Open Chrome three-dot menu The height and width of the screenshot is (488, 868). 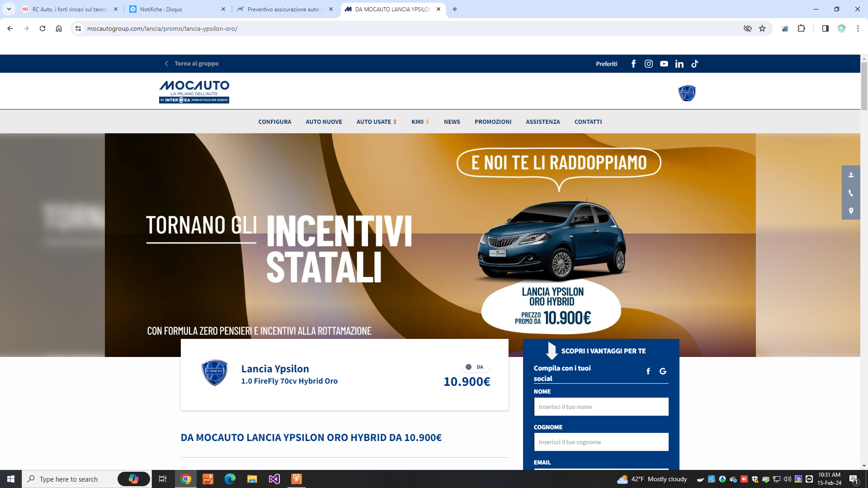click(x=858, y=28)
